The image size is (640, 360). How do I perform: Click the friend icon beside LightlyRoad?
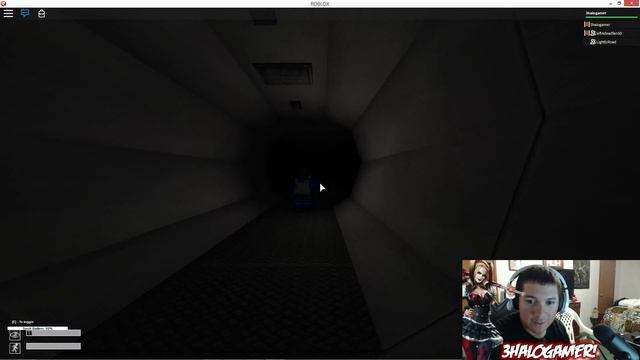[593, 42]
